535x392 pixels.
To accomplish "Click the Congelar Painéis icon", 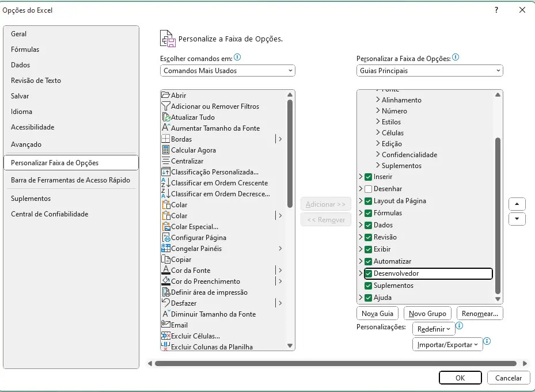I will tap(165, 248).
